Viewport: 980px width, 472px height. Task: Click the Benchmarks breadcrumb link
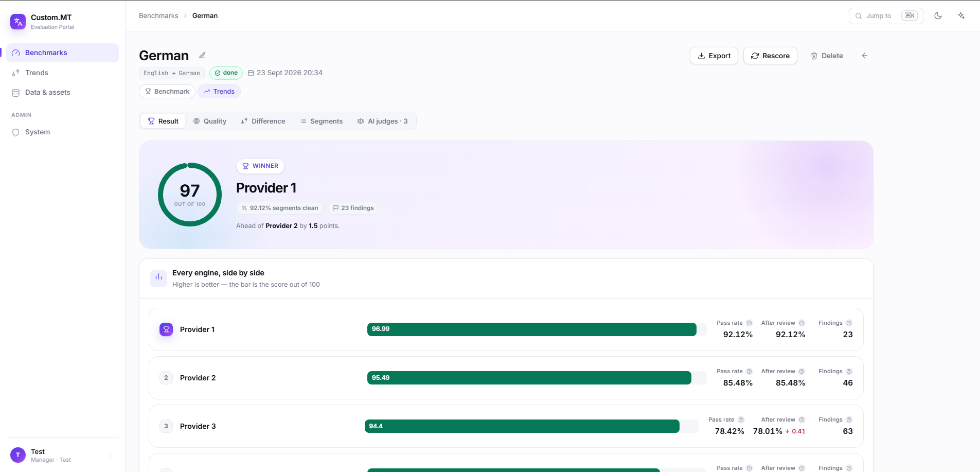coord(158,15)
